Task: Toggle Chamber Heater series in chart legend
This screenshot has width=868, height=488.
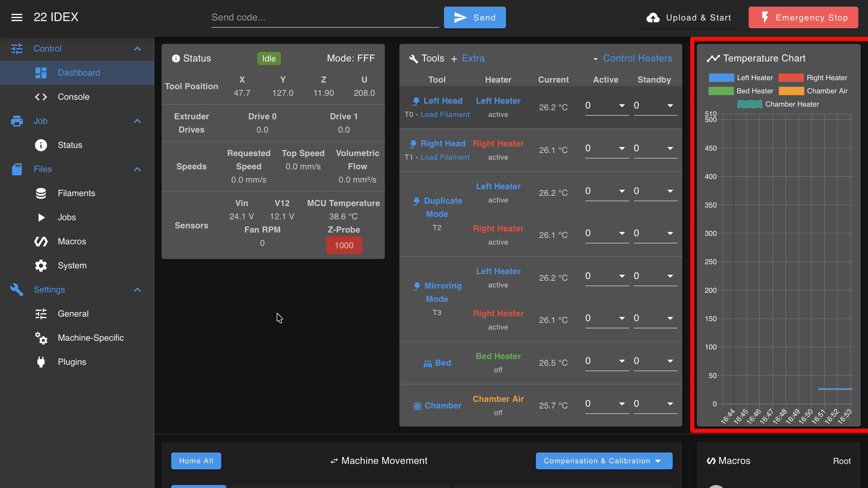Action: [778, 105]
